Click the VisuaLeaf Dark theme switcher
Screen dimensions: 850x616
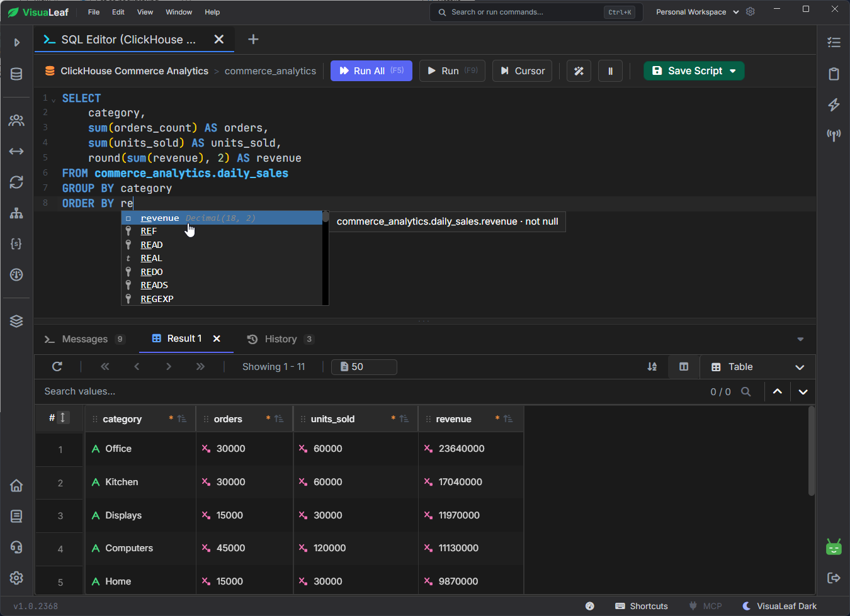coord(779,606)
